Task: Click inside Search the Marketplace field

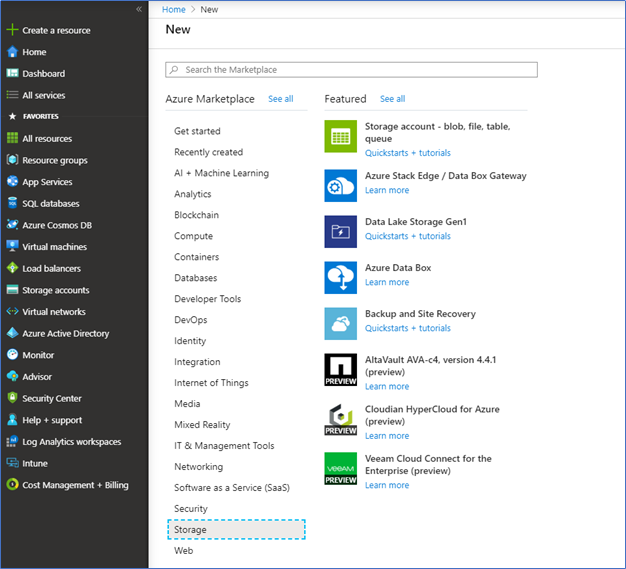Action: point(351,69)
